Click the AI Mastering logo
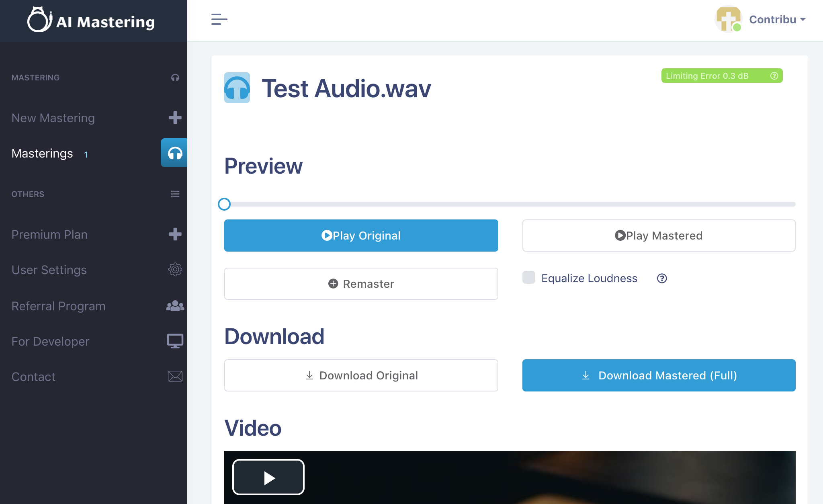Viewport: 823px width, 504px height. coord(91,20)
